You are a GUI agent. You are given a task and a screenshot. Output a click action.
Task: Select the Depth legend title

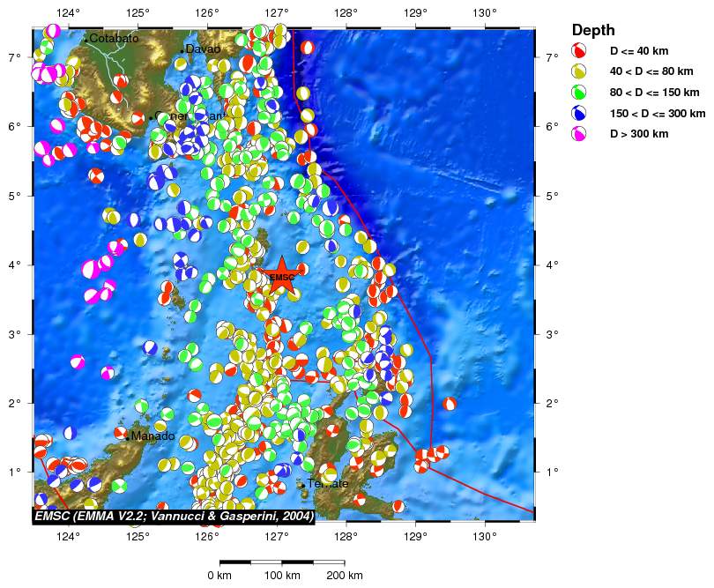pos(593,30)
